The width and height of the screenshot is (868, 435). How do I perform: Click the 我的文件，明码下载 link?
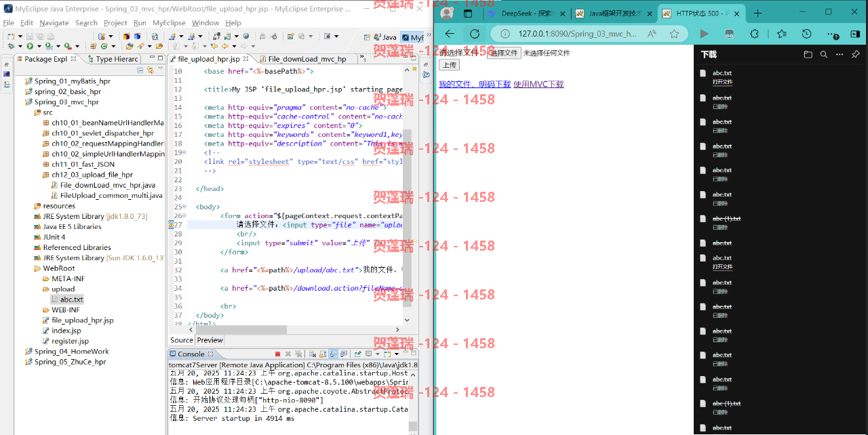475,84
